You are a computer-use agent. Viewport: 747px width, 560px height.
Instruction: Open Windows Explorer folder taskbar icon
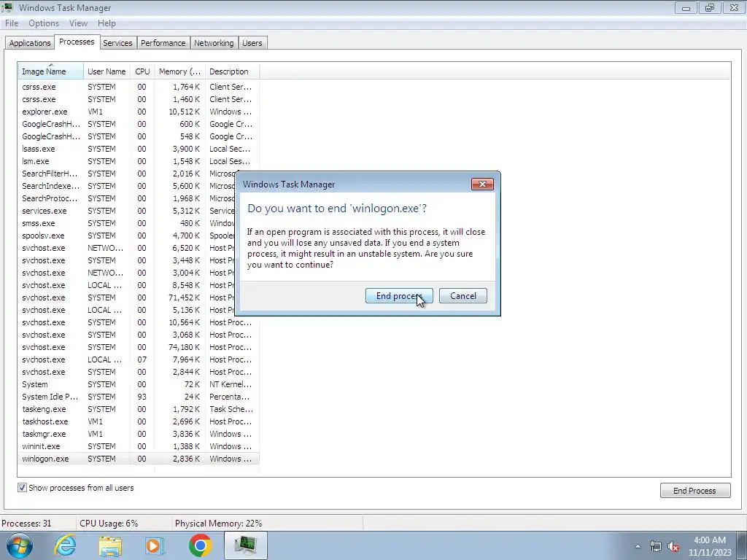click(110, 545)
